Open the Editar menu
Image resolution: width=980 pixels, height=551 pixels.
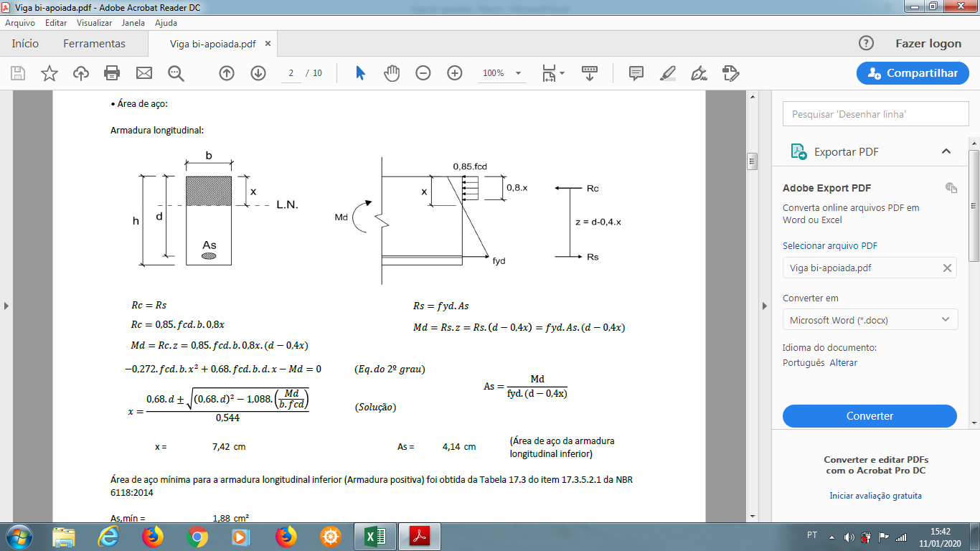(56, 23)
